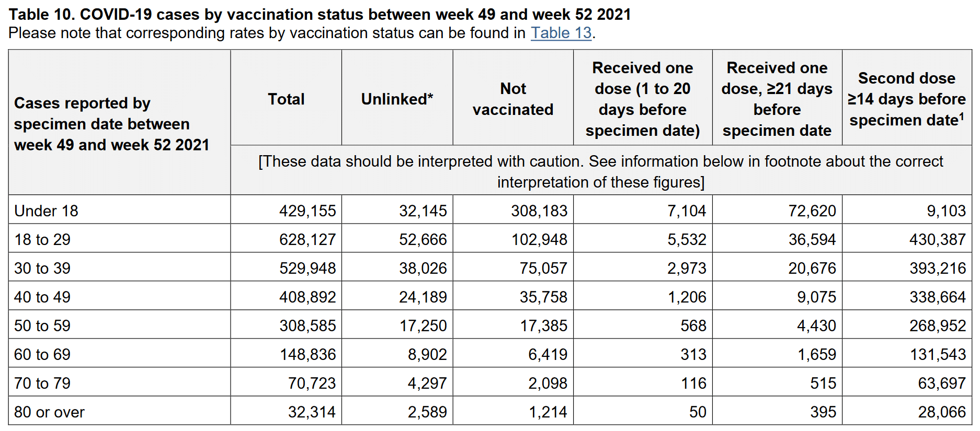Click the table title text
Image resolution: width=980 pixels, height=431 pixels.
pyautogui.click(x=320, y=14)
